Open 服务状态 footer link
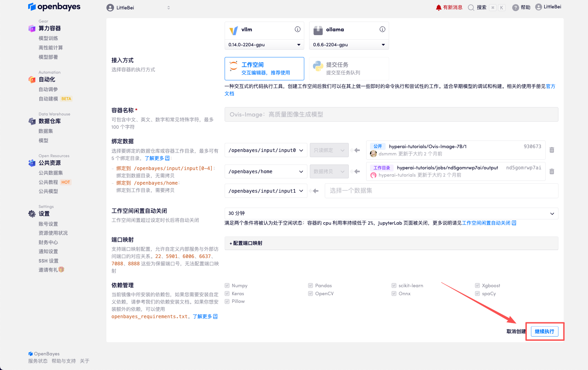 38,361
